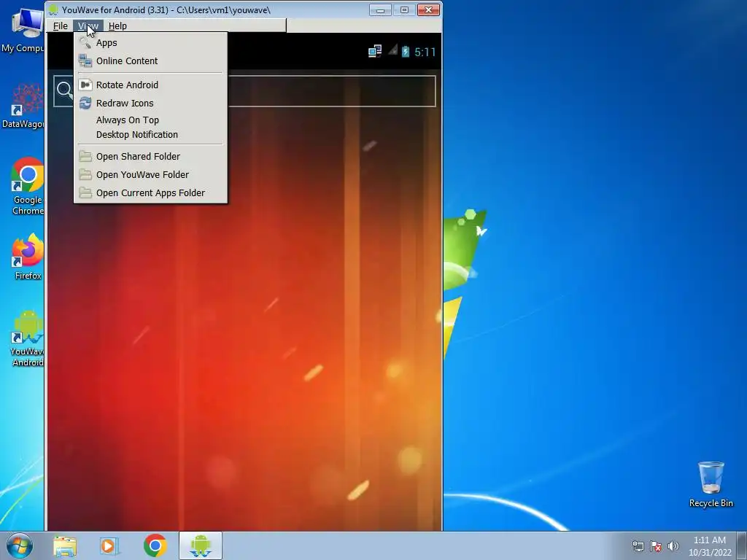
Task: Launch Windows Media Player from taskbar
Action: tap(109, 546)
